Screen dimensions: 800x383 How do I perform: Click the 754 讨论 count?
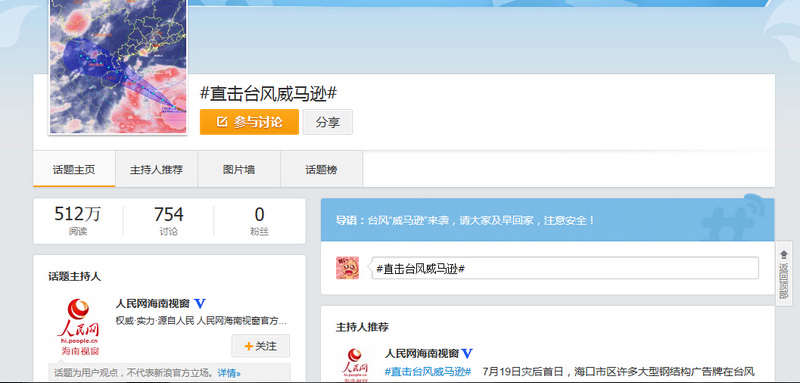(168, 221)
